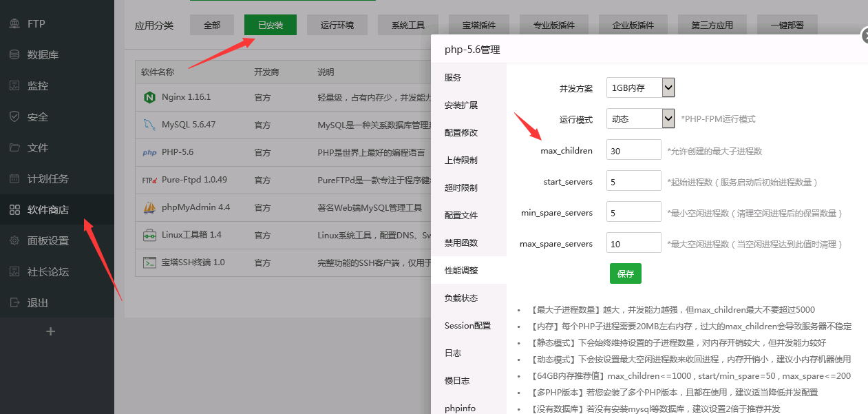Click the FTP sidebar icon

14,23
